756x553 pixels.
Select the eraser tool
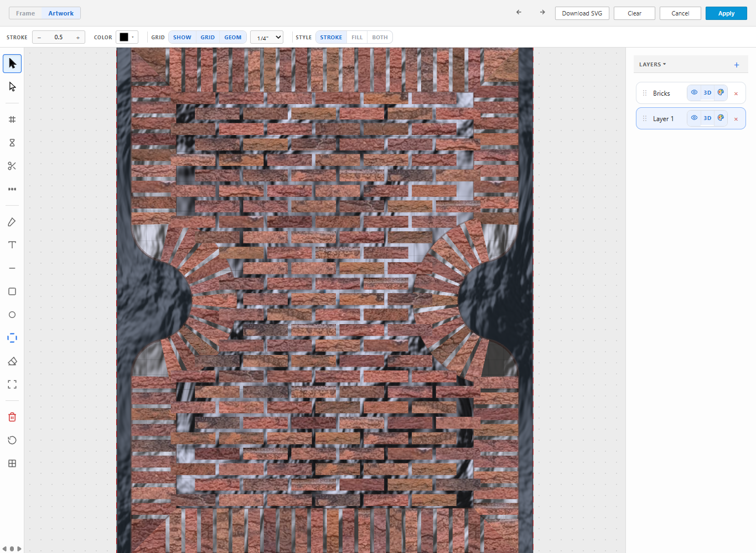(x=12, y=361)
